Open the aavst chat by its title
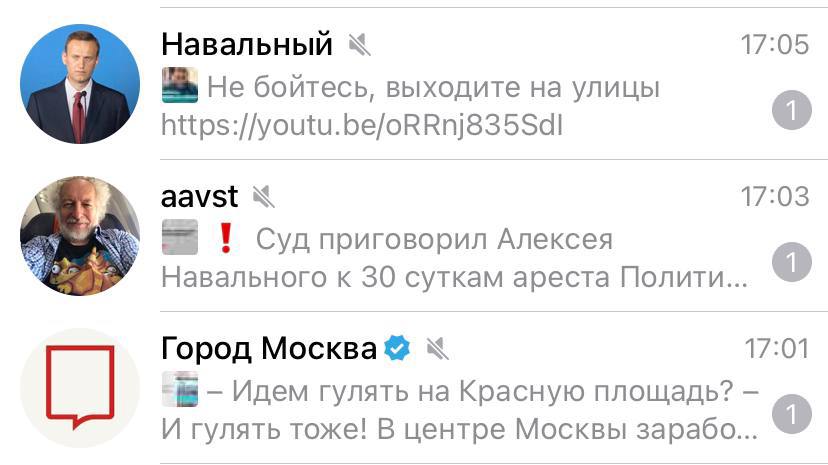Screen dimensions: 828x465 click(x=200, y=197)
